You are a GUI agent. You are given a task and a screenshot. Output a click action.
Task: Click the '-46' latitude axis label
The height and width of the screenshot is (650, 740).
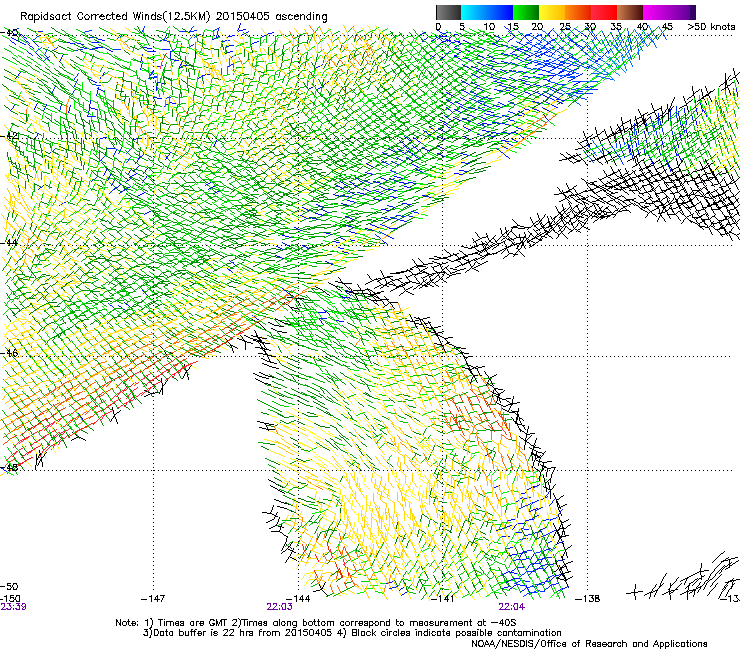coord(9,353)
